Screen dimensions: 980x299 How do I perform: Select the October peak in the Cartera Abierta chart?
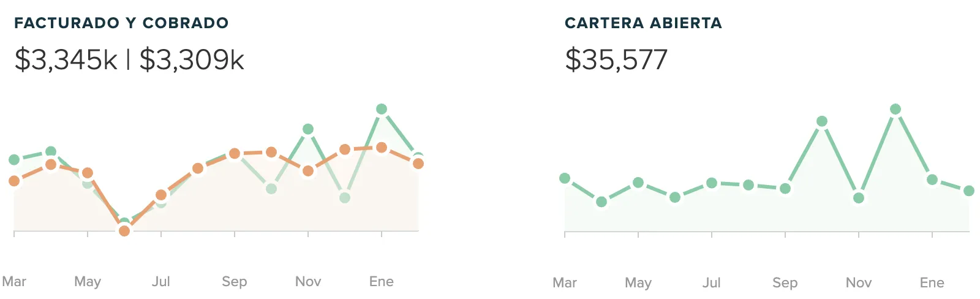tap(822, 121)
